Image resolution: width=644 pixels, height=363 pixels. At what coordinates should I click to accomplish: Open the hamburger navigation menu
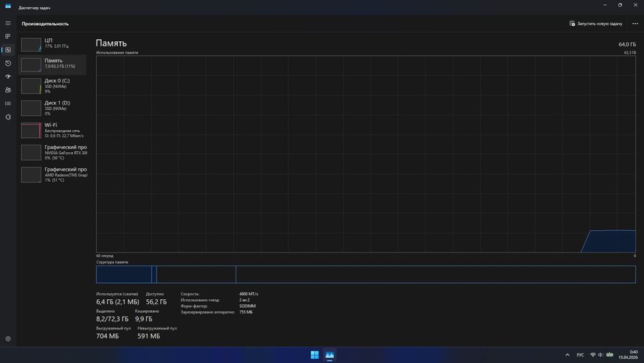[x=8, y=23]
